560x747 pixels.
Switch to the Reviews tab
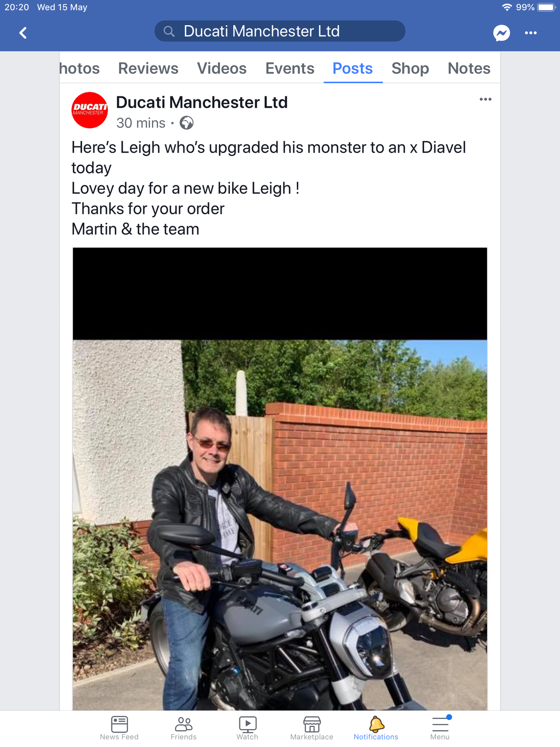tap(148, 68)
